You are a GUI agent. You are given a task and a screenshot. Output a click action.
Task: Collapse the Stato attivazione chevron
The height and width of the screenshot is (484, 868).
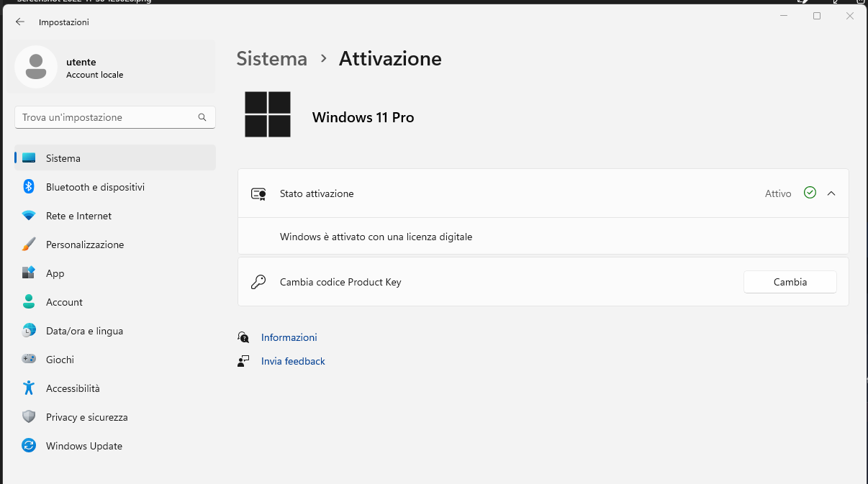tap(831, 193)
